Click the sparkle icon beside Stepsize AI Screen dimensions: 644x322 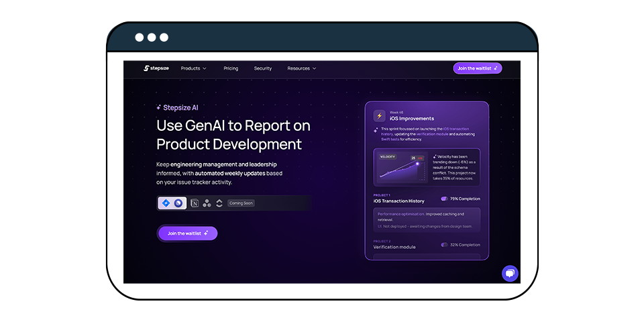tap(158, 107)
